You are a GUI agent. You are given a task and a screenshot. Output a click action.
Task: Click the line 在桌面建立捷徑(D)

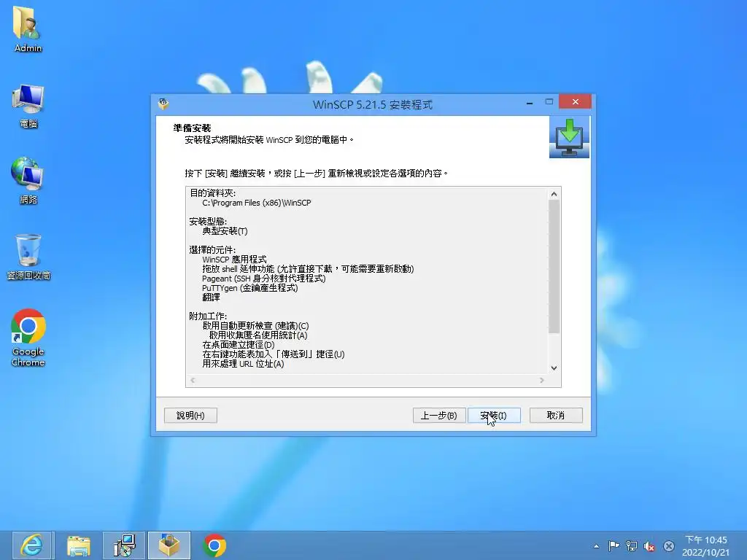coord(239,345)
